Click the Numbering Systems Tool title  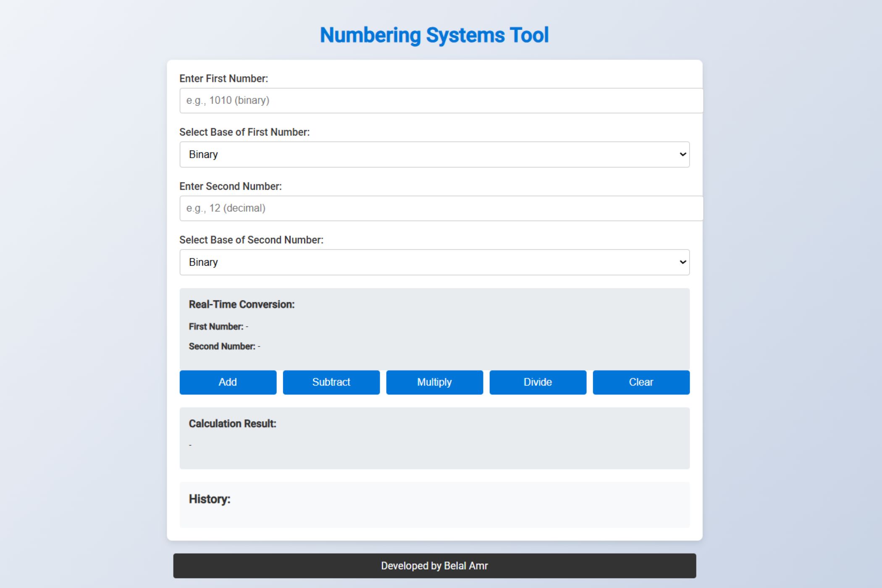(x=434, y=35)
